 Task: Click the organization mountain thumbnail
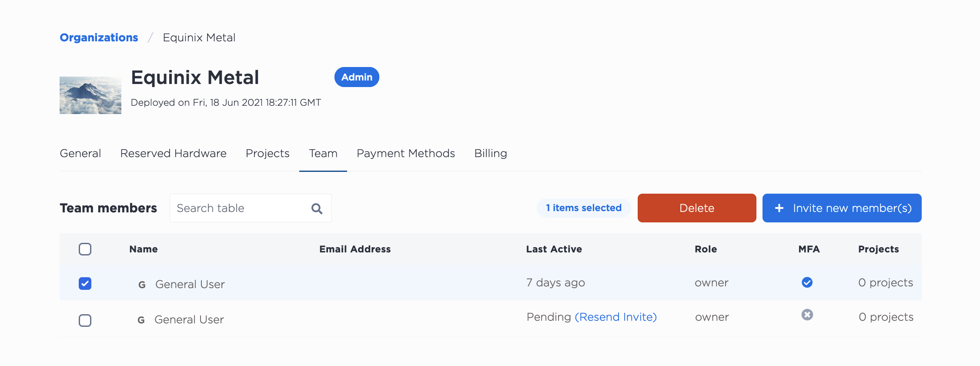tap(90, 95)
